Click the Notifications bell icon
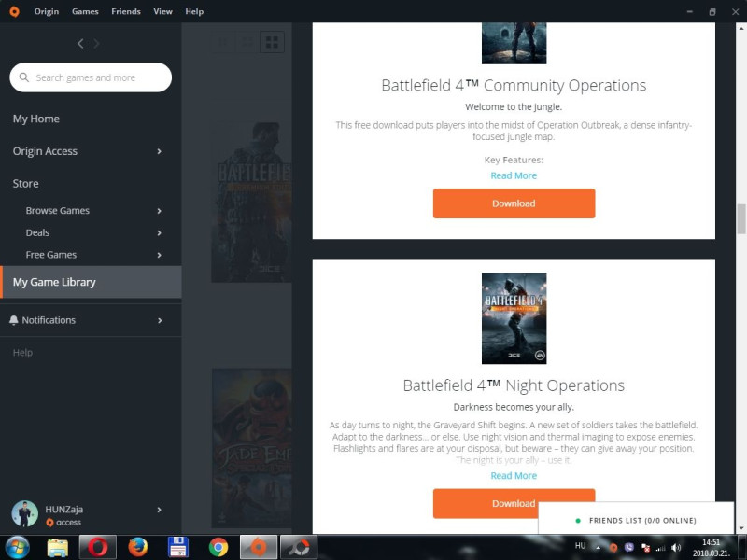The height and width of the screenshot is (560, 747). pos(14,320)
